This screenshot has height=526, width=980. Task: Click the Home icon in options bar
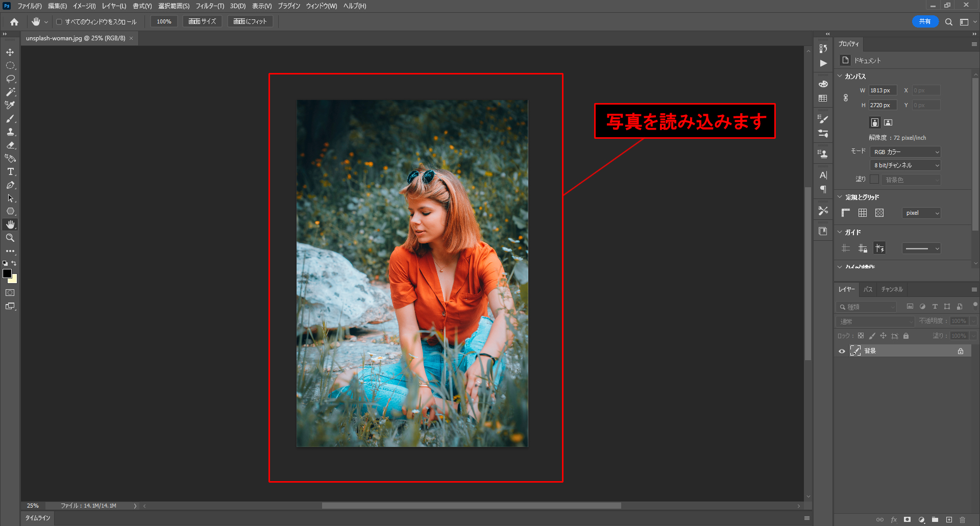pos(14,22)
